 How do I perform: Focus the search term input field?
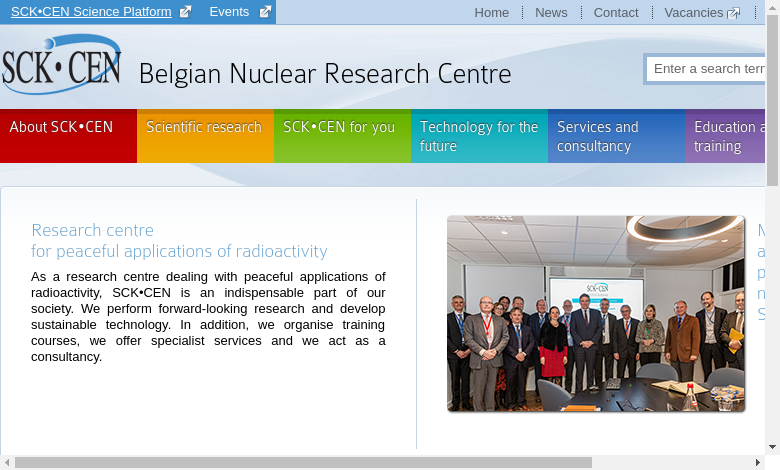point(706,69)
